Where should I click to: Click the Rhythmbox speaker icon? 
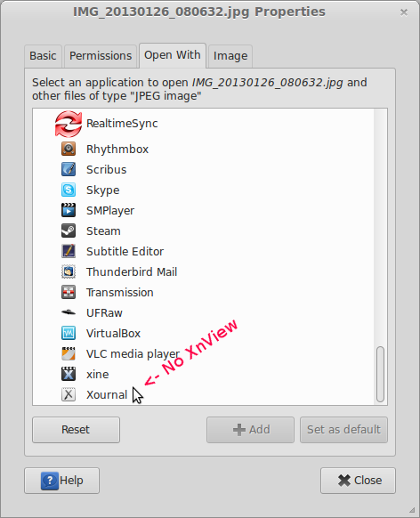point(69,149)
